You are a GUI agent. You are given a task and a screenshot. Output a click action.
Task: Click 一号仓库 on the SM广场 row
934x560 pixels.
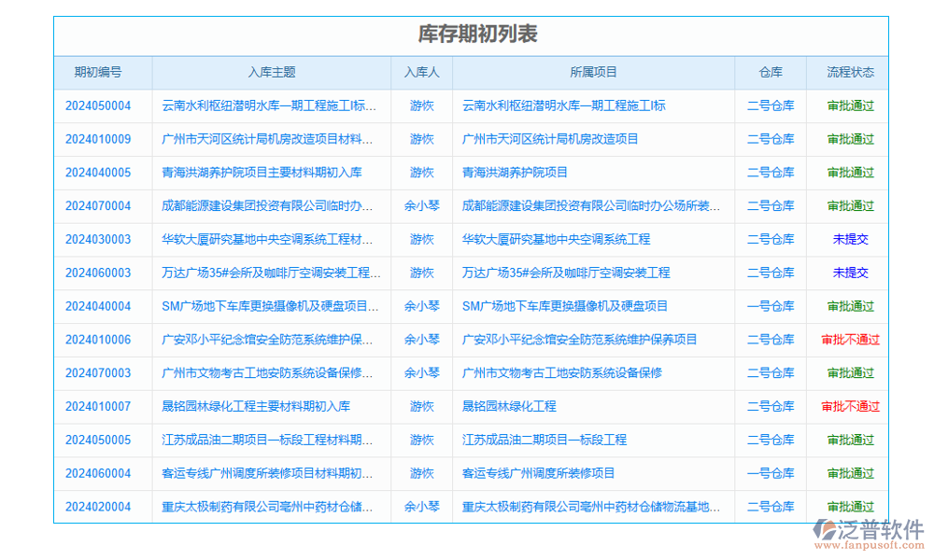tap(770, 306)
